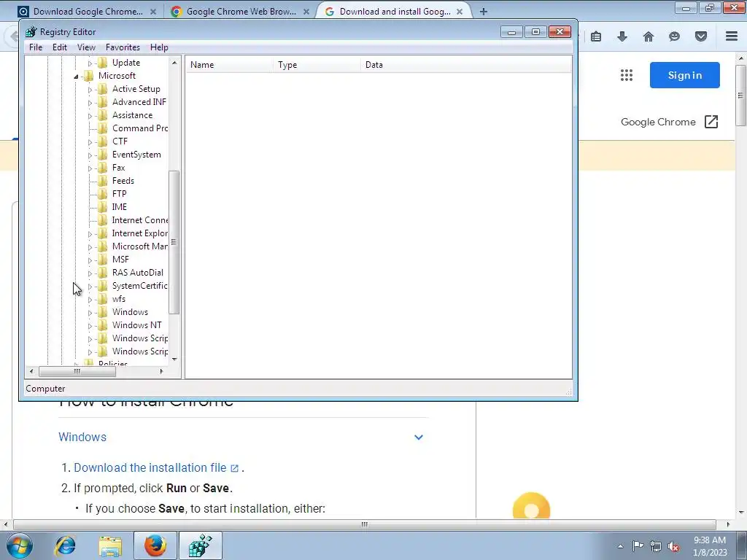This screenshot has width=747, height=560.
Task: Select the Feeds folder icon
Action: (x=102, y=181)
